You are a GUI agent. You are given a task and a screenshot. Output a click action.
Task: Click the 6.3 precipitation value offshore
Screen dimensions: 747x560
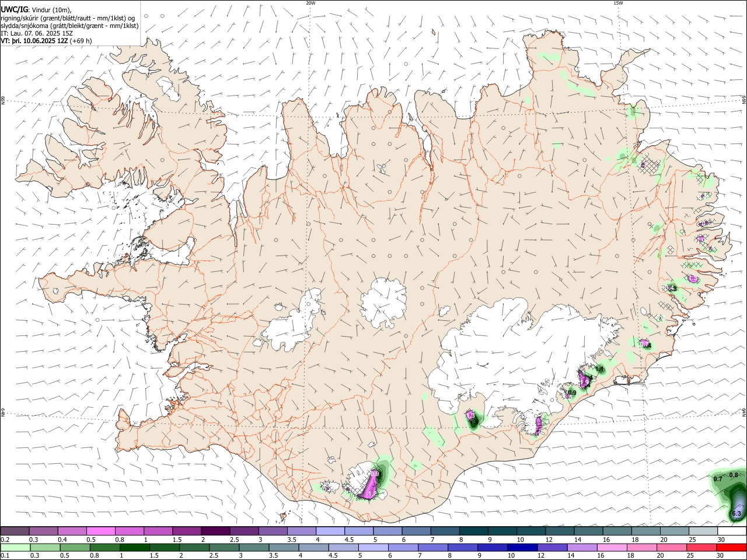click(736, 513)
